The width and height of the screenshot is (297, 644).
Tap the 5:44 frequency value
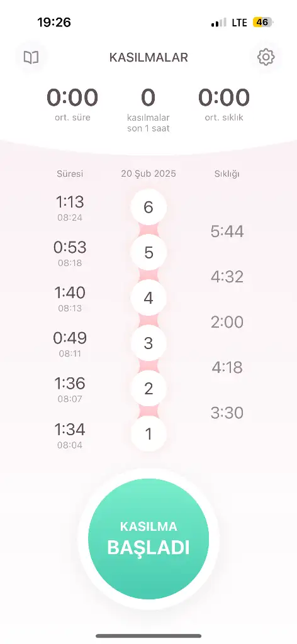click(x=227, y=231)
